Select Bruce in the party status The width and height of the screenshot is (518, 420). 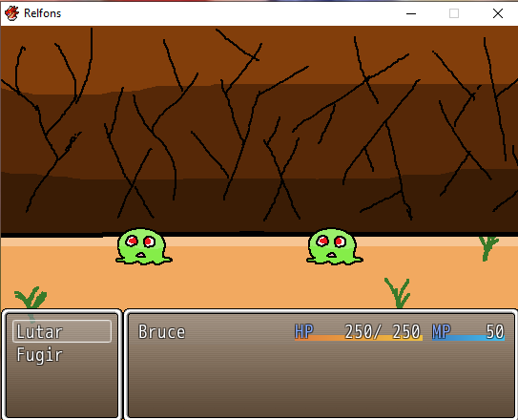click(x=161, y=332)
